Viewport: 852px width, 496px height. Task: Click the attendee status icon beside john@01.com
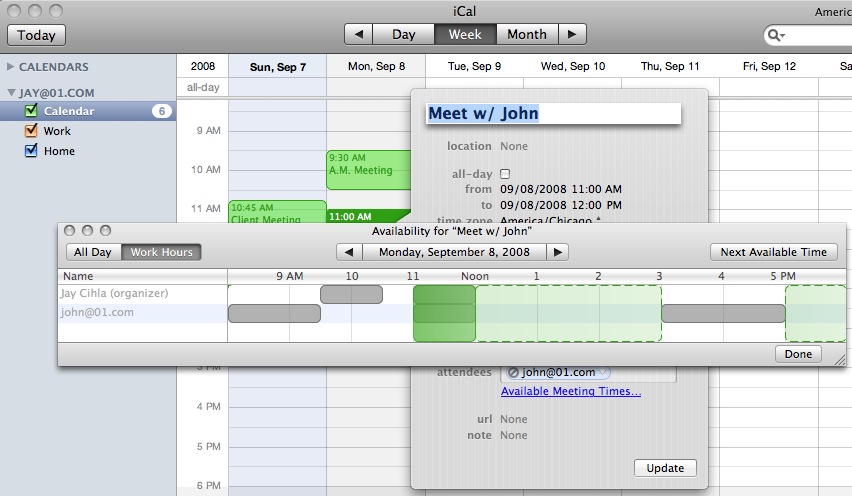point(513,372)
